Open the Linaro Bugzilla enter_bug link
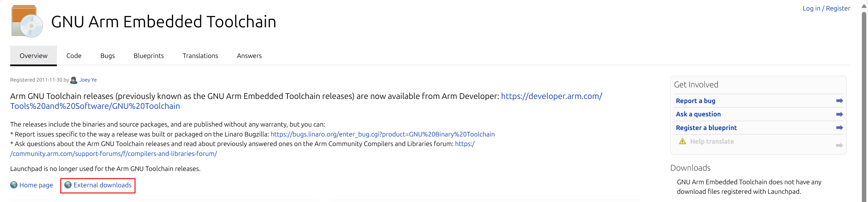868x202 pixels. pyautogui.click(x=382, y=134)
